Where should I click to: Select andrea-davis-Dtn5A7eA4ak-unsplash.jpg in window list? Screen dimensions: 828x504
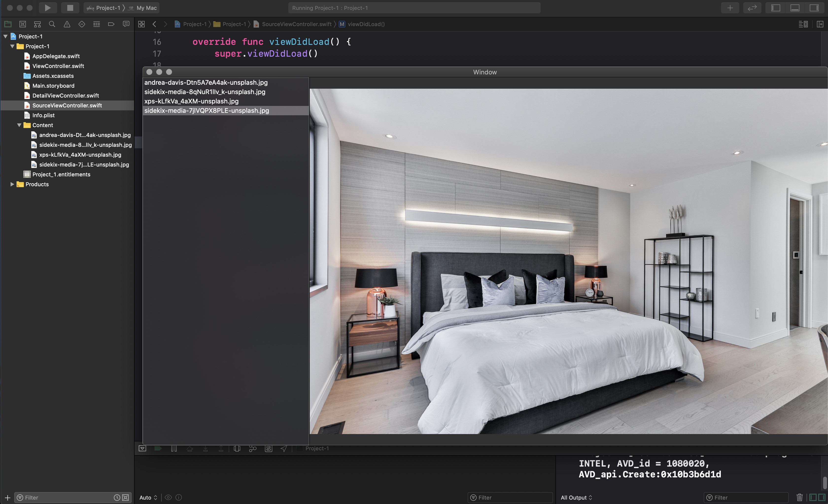coord(206,82)
